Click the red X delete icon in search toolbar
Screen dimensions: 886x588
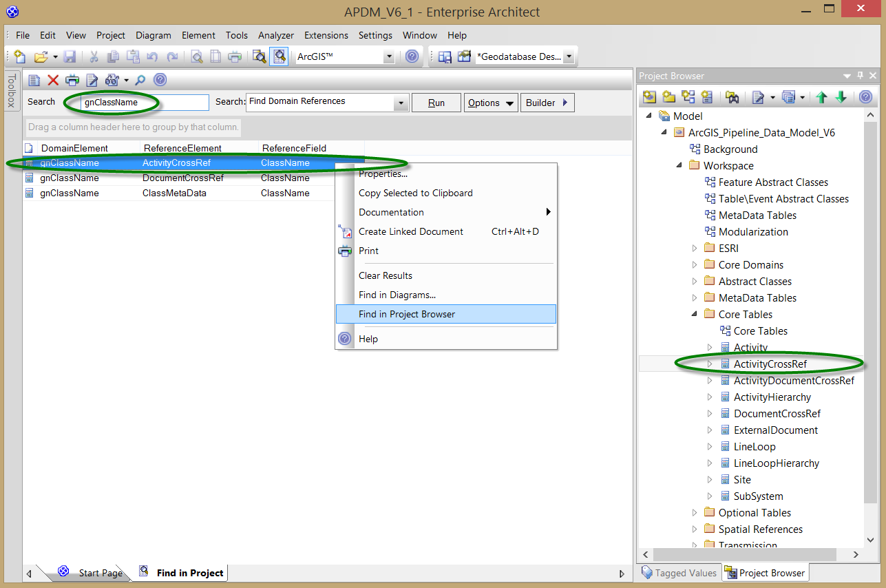point(53,80)
